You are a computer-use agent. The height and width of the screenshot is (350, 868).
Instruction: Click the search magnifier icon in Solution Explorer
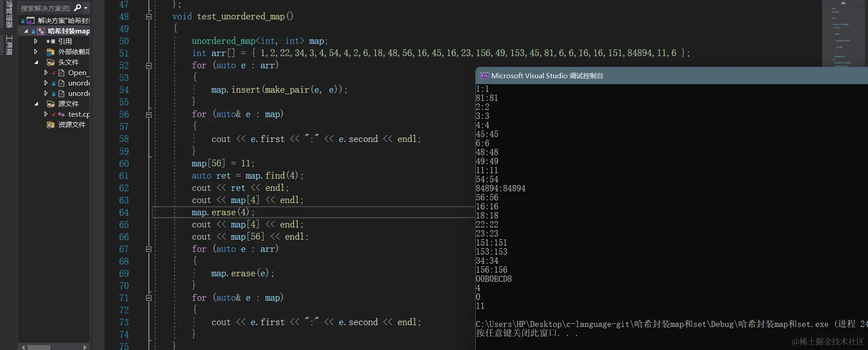click(x=77, y=8)
